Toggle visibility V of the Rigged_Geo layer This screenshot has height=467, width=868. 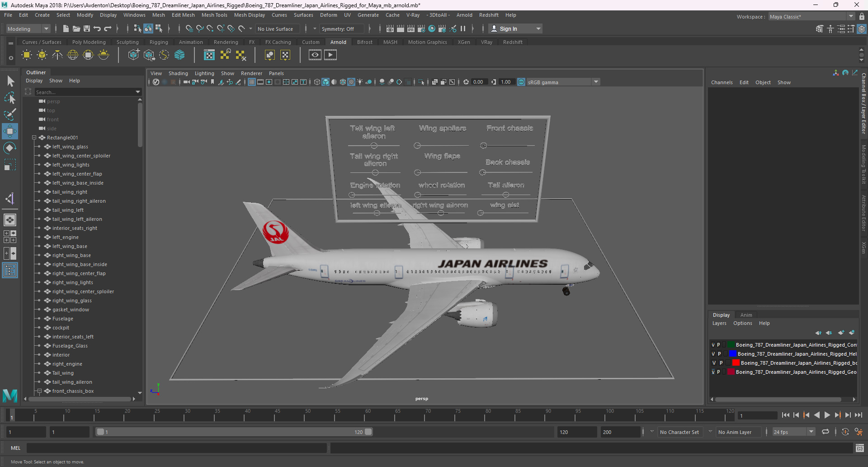(x=713, y=372)
